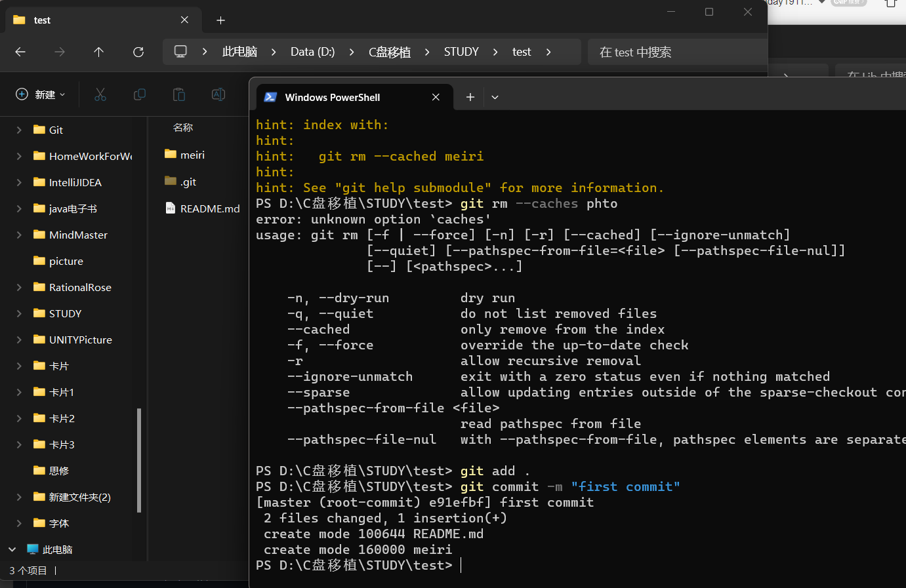Close the test tab in File Explorer
This screenshot has height=588, width=906.
[184, 20]
